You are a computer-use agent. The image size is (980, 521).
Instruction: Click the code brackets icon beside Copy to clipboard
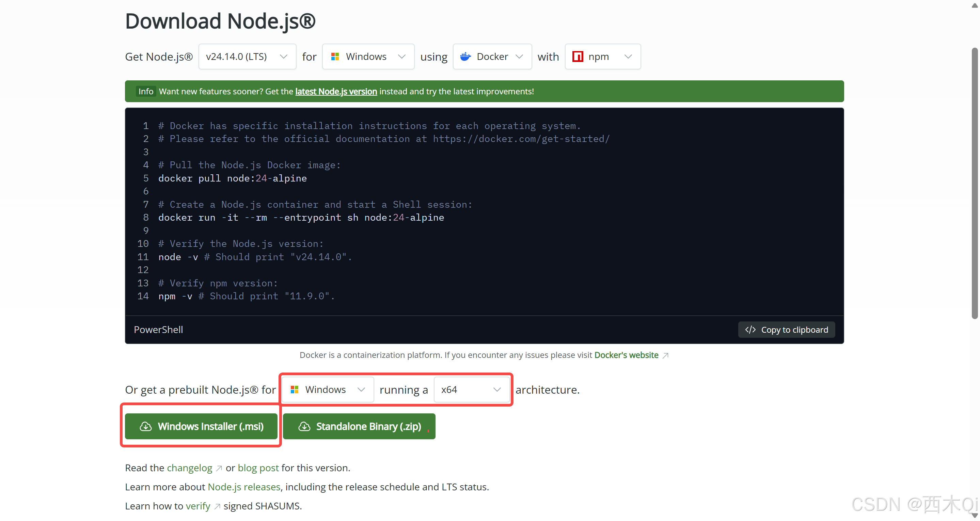750,330
